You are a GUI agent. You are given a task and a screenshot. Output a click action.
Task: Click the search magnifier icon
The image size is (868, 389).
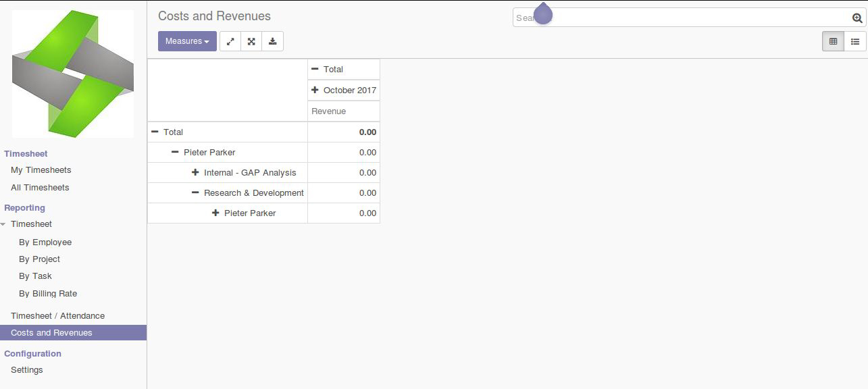(857, 18)
